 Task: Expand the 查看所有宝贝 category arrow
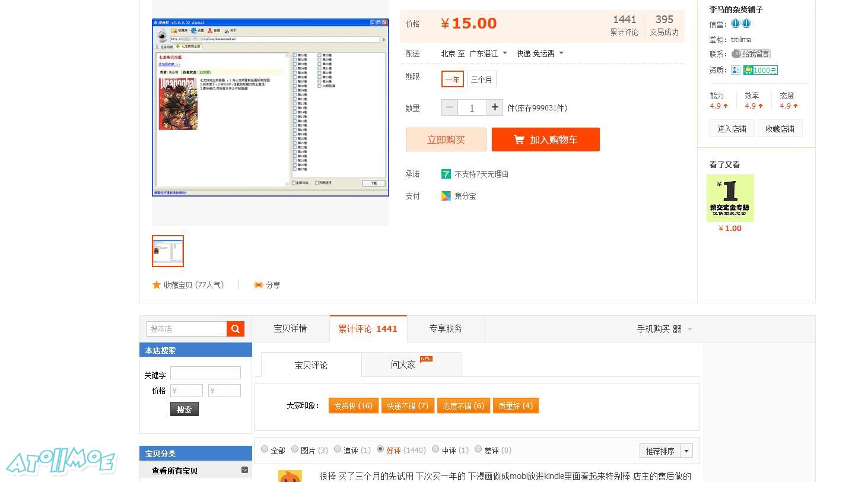[x=244, y=470]
